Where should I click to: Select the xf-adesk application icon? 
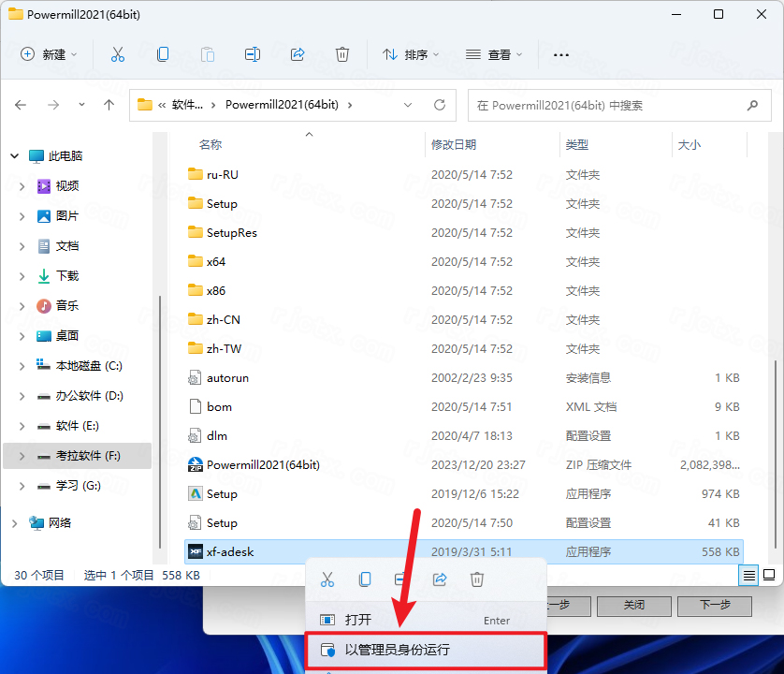pyautogui.click(x=195, y=552)
